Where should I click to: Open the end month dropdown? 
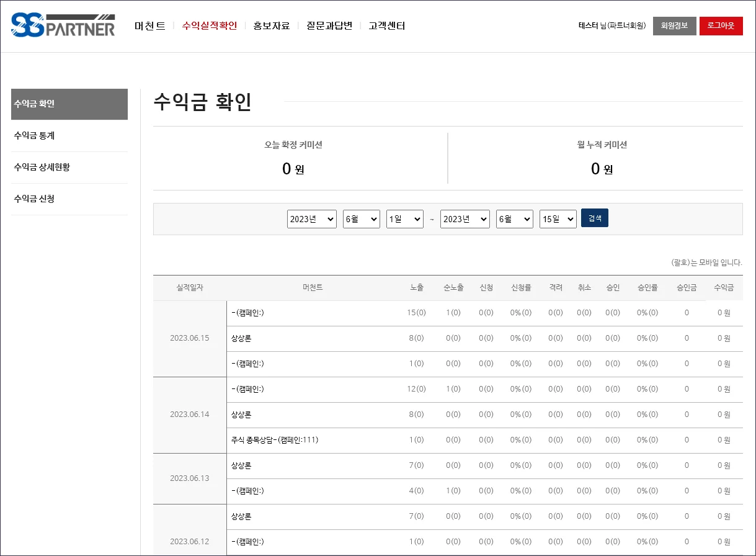(x=515, y=219)
